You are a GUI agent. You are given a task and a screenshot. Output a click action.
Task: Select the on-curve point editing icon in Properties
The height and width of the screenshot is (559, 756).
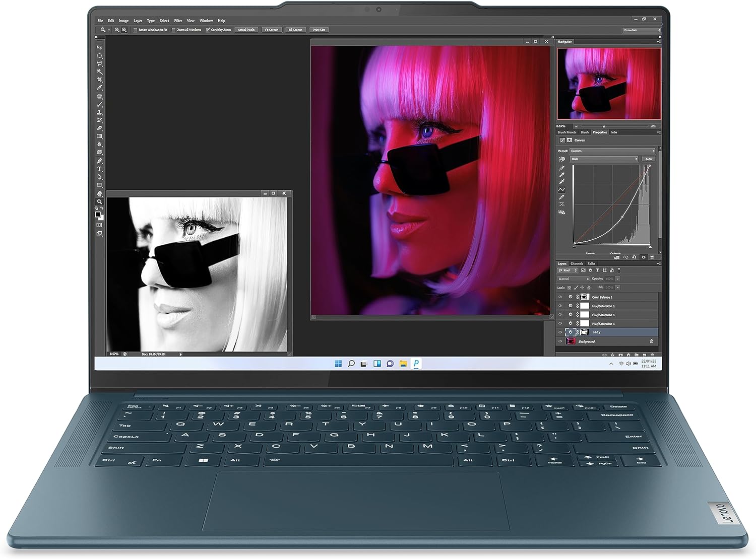[562, 189]
